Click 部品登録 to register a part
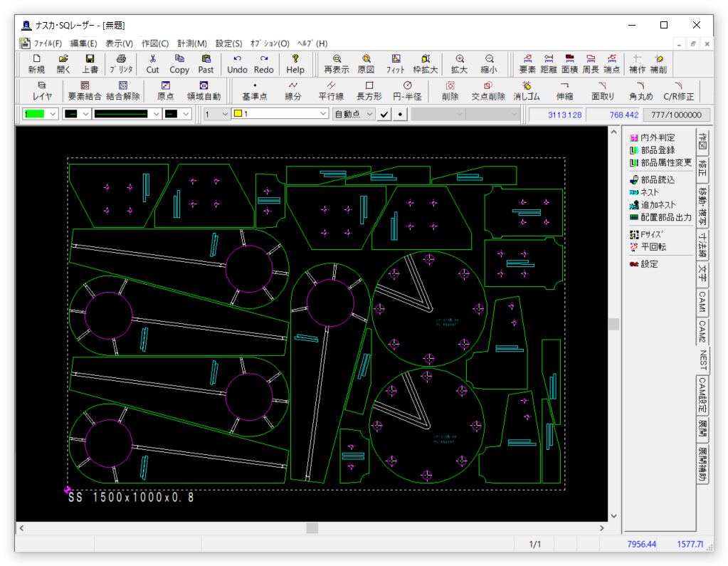This screenshot has width=728, height=566. click(x=653, y=150)
